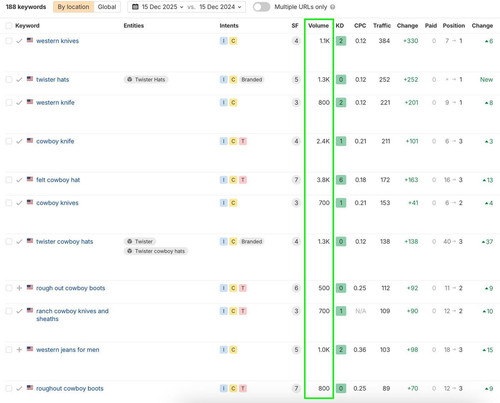The height and width of the screenshot is (403, 500).
Task: Tick the checkbox for rough out cowboy boots
Action: (9, 288)
